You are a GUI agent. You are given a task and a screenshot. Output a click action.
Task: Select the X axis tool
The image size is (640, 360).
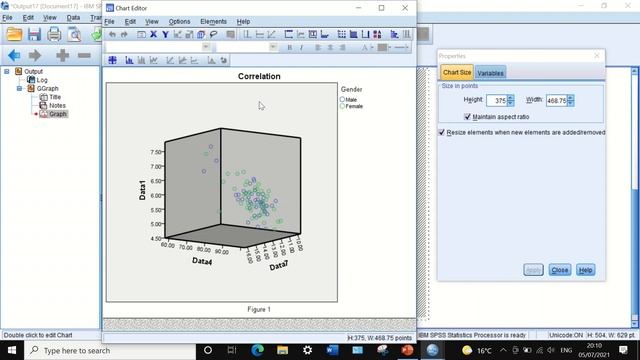(153, 35)
